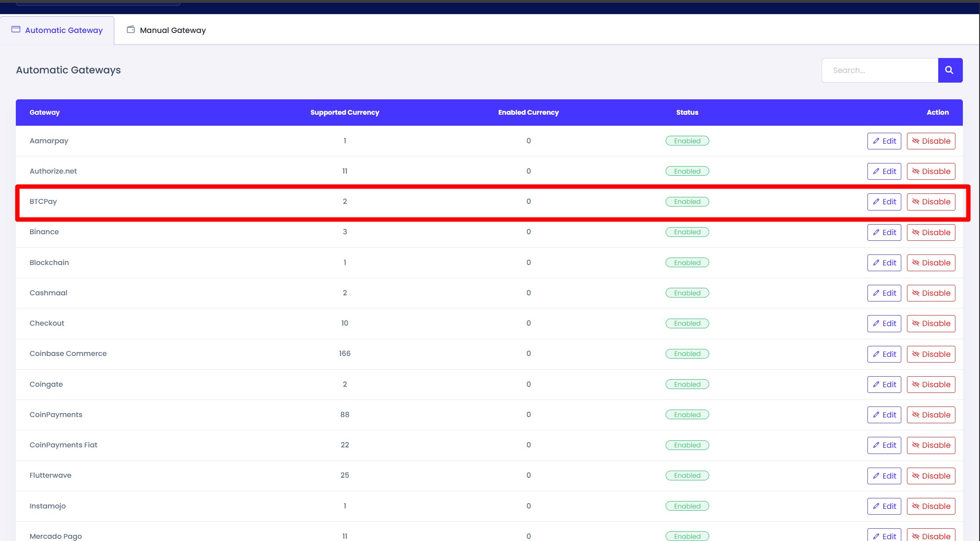Click the search magnifier button
The width and height of the screenshot is (980, 541).
(950, 70)
